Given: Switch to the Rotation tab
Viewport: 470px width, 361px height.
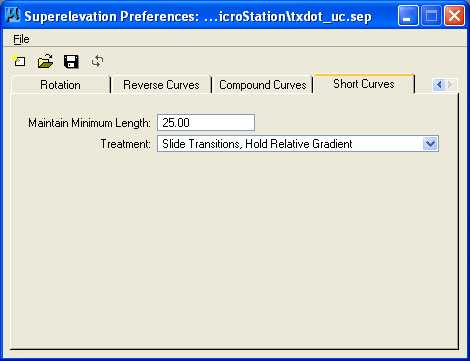Looking at the screenshot, I should (60, 85).
